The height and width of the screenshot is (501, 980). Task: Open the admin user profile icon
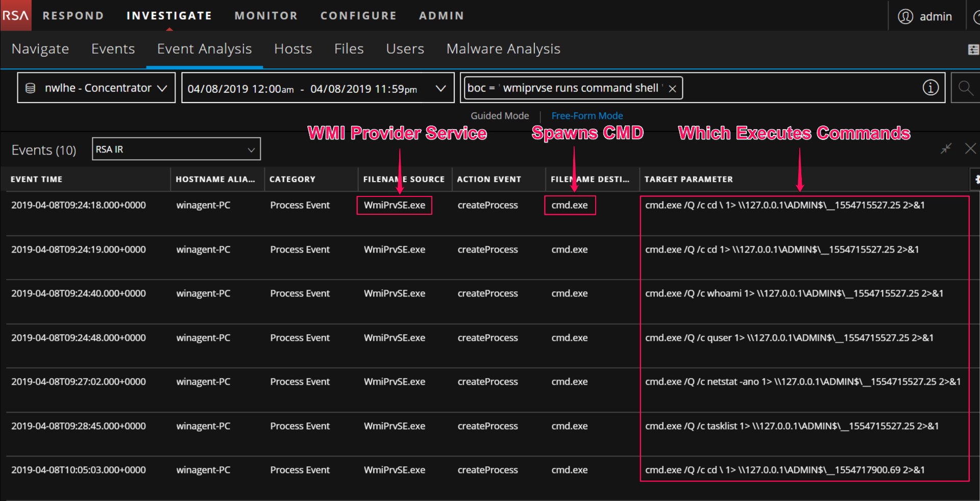click(x=905, y=16)
